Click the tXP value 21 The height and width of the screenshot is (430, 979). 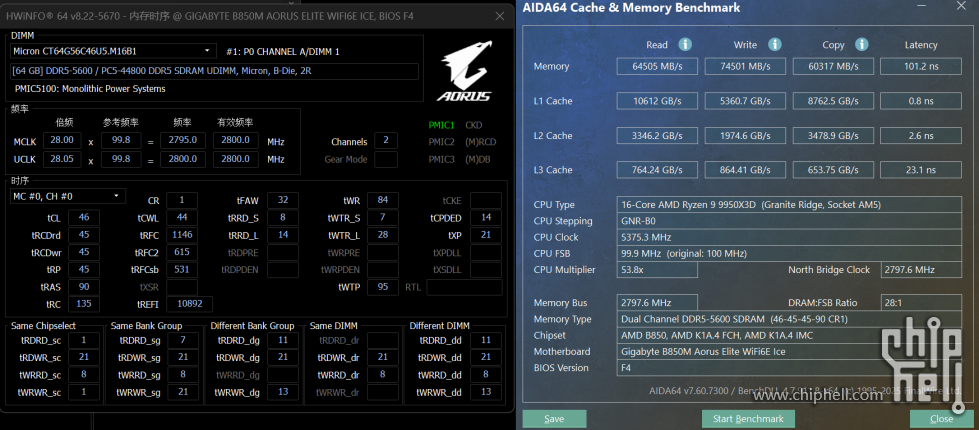click(486, 235)
